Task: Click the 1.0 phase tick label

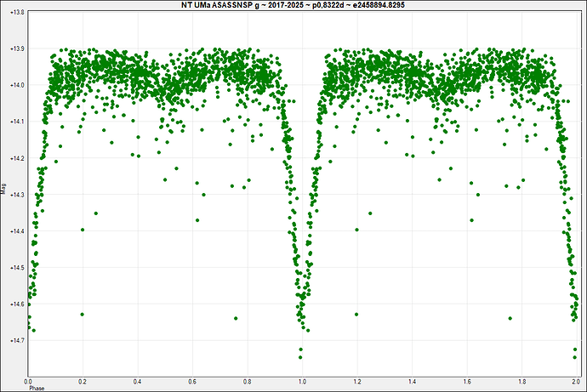Action: point(302,382)
